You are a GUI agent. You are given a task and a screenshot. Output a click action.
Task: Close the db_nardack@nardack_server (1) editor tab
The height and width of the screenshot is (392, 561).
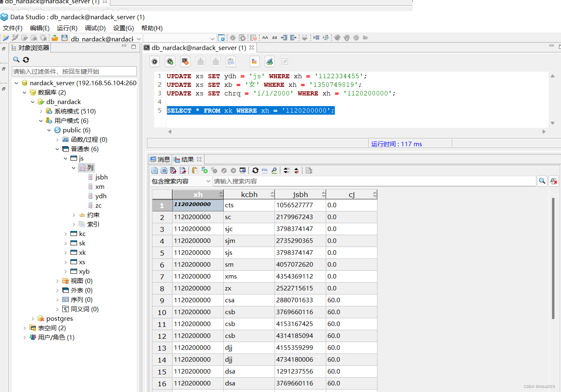pos(252,48)
